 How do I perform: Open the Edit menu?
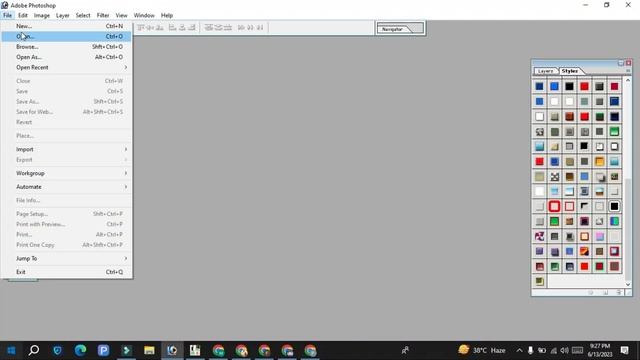[x=23, y=15]
